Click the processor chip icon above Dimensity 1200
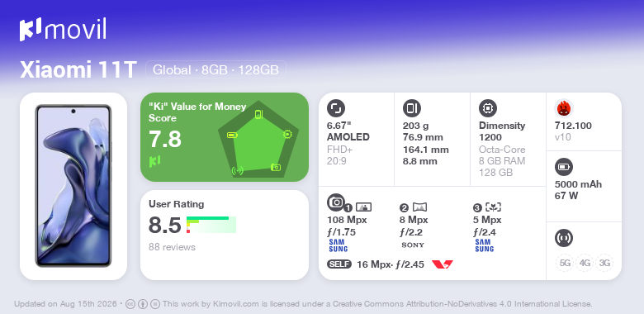This screenshot has width=644, height=314. (488, 108)
